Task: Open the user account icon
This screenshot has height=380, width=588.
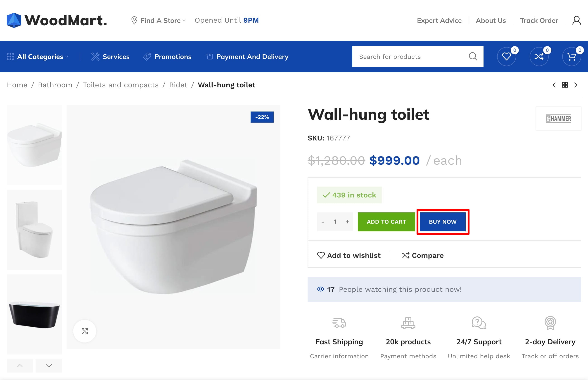Action: (x=576, y=21)
